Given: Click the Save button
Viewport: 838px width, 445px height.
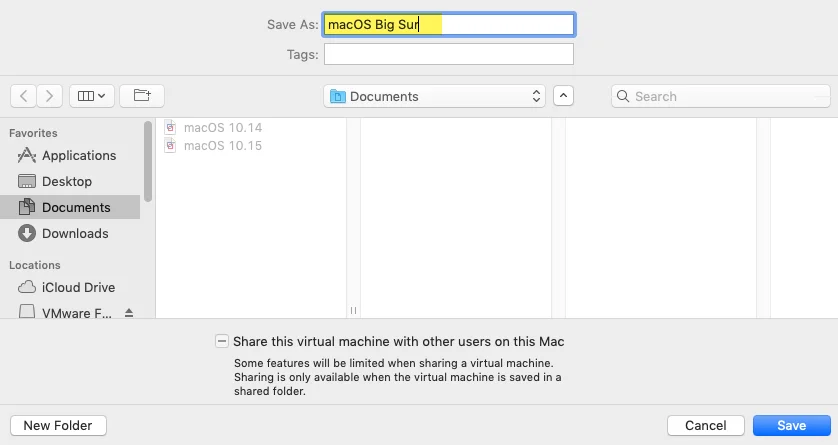Looking at the screenshot, I should click(x=792, y=425).
